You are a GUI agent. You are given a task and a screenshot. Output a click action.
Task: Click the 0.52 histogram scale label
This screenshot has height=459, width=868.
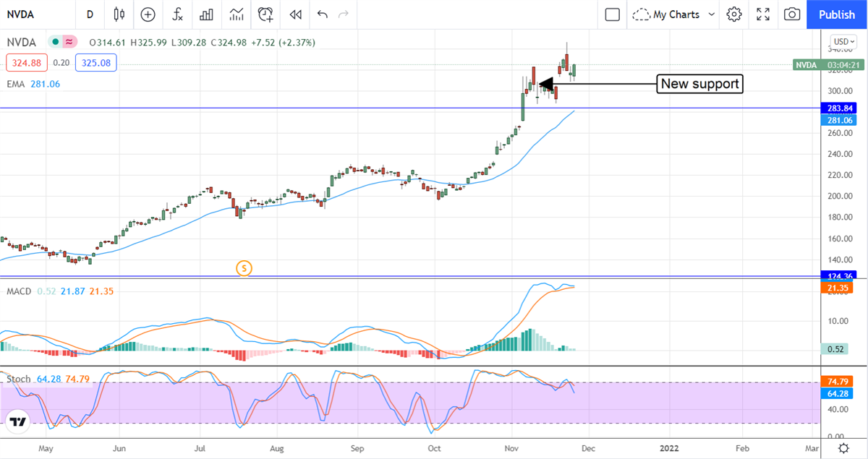coord(836,350)
